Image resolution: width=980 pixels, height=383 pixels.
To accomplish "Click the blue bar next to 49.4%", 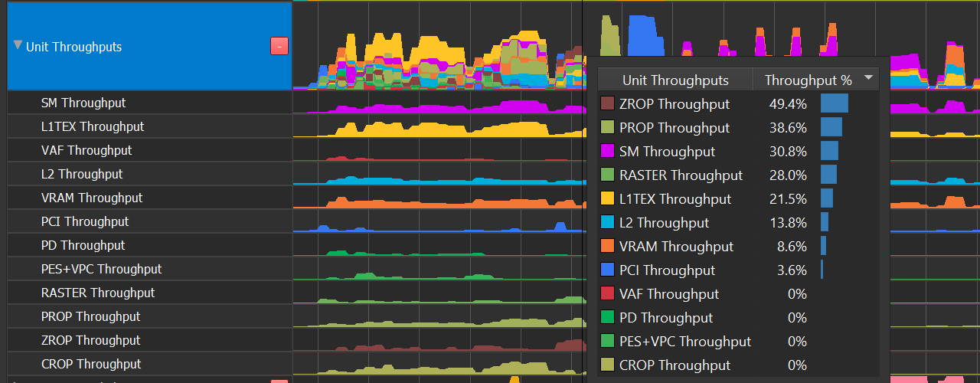I will pos(834,103).
